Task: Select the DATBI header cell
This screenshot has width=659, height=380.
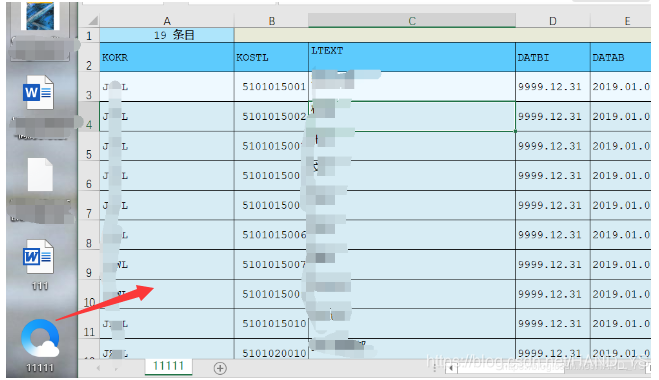Action: click(553, 57)
